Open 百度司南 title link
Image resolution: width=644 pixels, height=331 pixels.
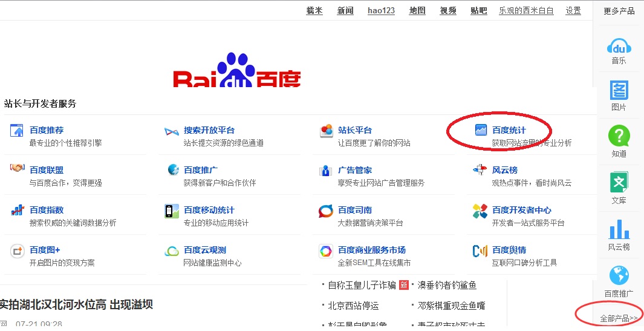pos(355,210)
